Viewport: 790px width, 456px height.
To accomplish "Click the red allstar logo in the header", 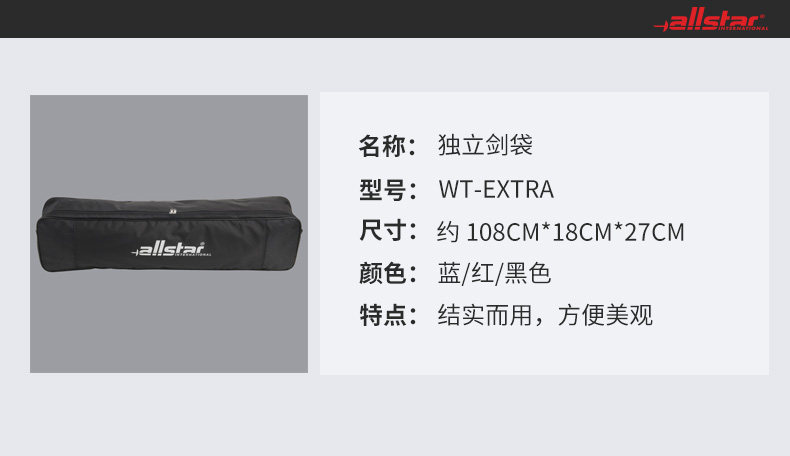I will [x=711, y=20].
